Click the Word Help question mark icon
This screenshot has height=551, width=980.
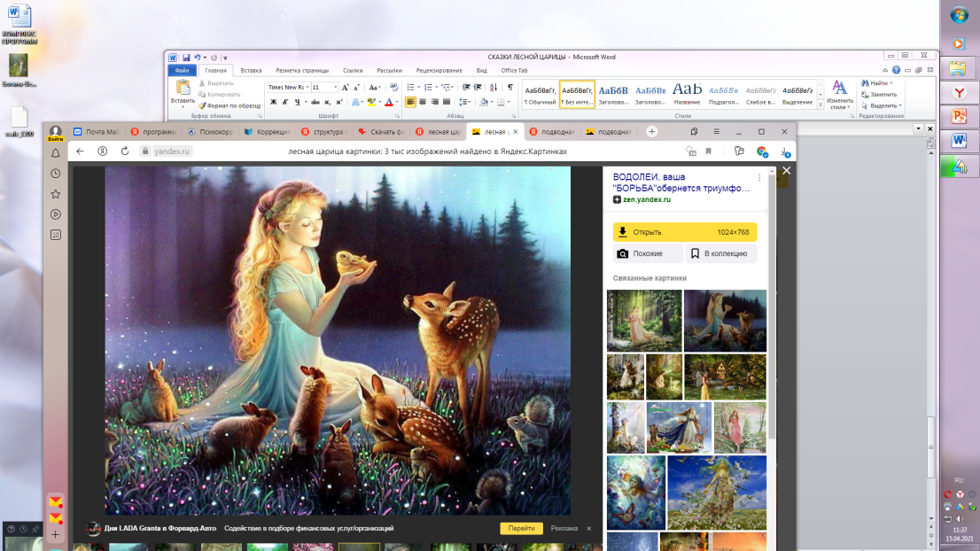click(896, 70)
